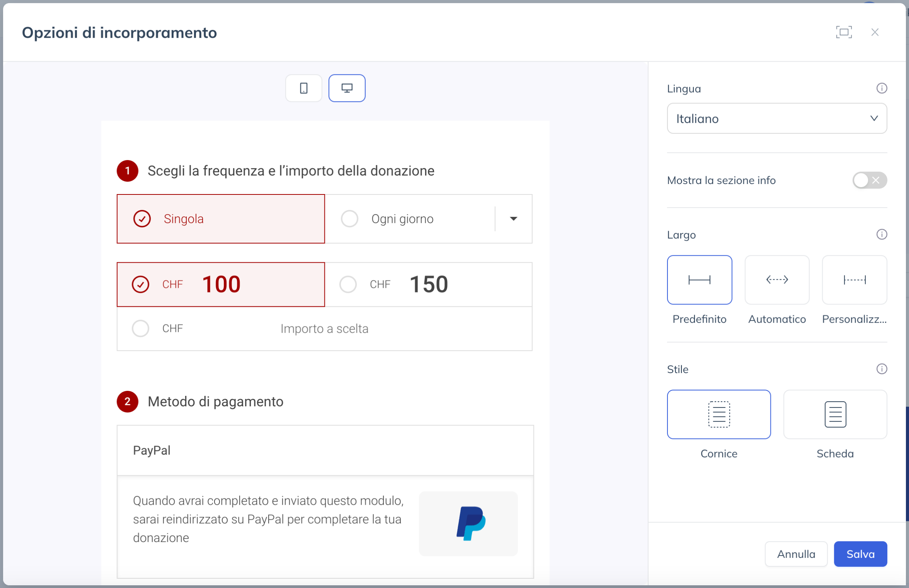This screenshot has height=588, width=909.
Task: Click the Annulla button
Action: (x=796, y=554)
